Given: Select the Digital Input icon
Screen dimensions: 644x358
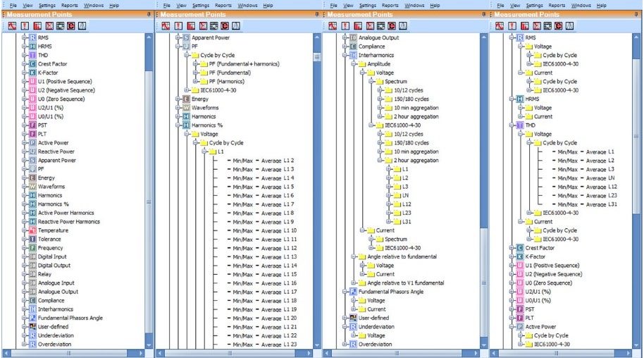Looking at the screenshot, I should coord(32,257).
